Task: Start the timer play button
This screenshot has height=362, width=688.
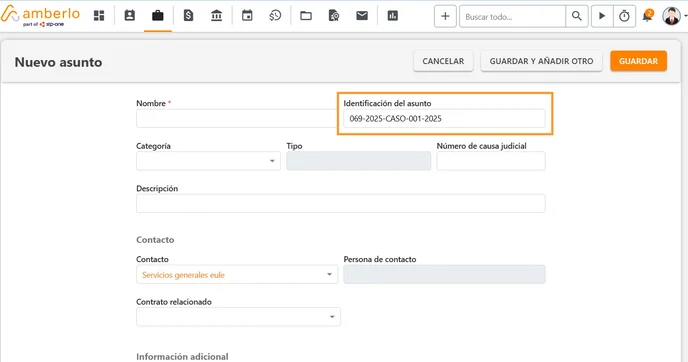Action: [602, 16]
